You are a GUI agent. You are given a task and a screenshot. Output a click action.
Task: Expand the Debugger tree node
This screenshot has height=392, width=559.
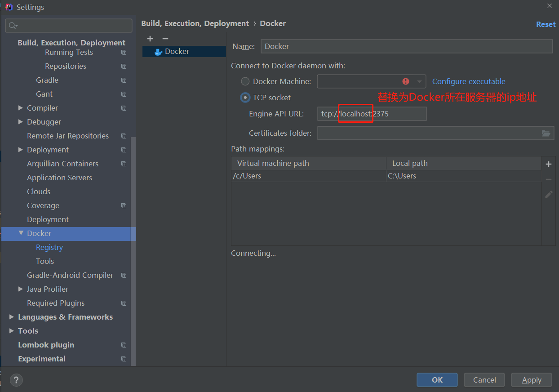coord(21,122)
